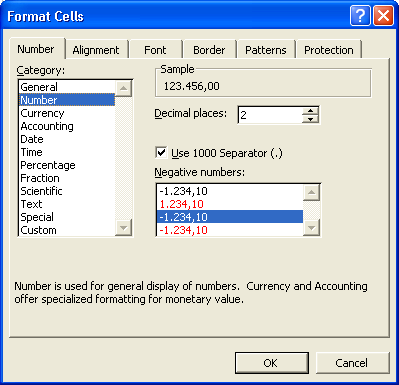Screen dimensions: 399x385
Task: Open the Protection tab
Action: (329, 50)
